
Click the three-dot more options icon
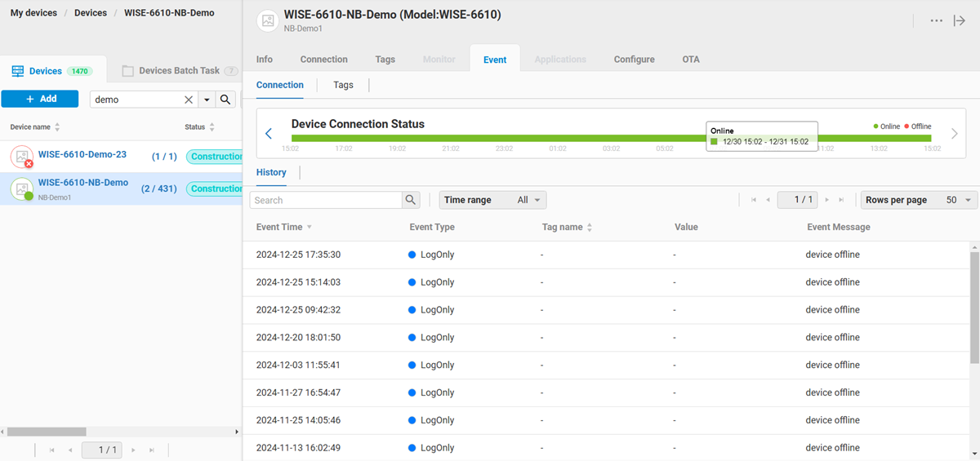(937, 20)
